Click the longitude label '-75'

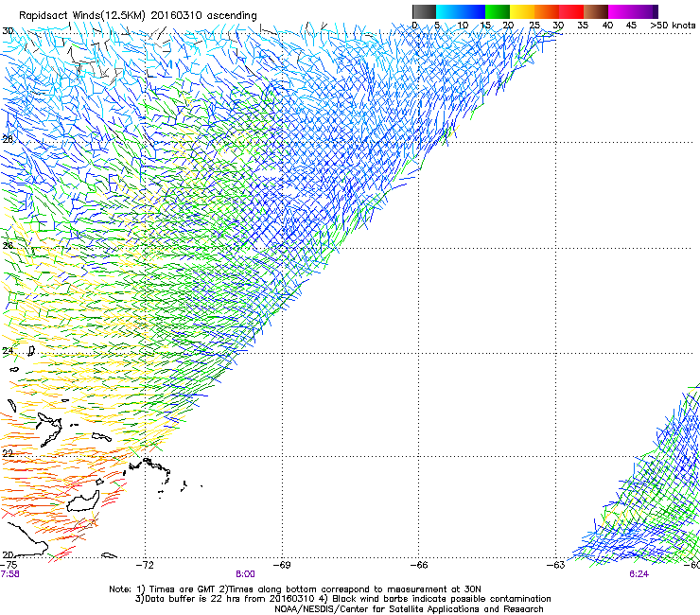9,565
